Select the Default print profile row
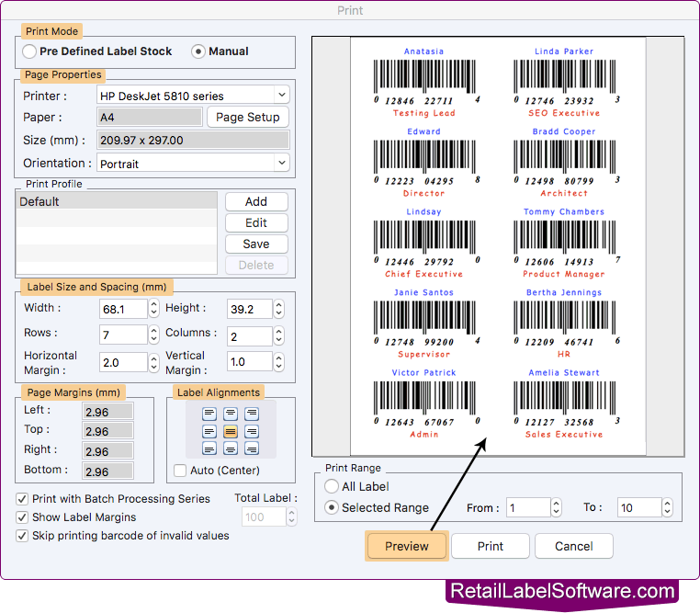Image resolution: width=700 pixels, height=613 pixels. point(117,201)
